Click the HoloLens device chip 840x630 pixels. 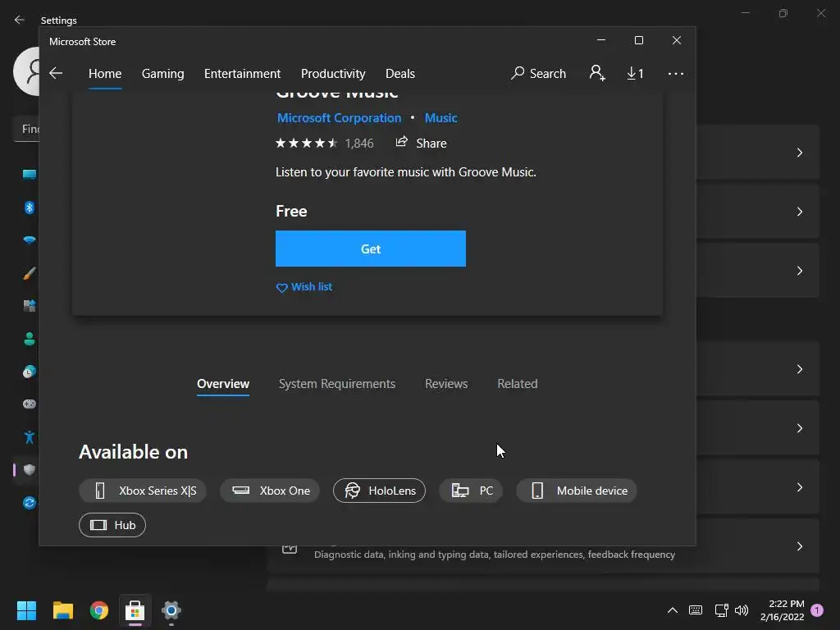coord(379,491)
